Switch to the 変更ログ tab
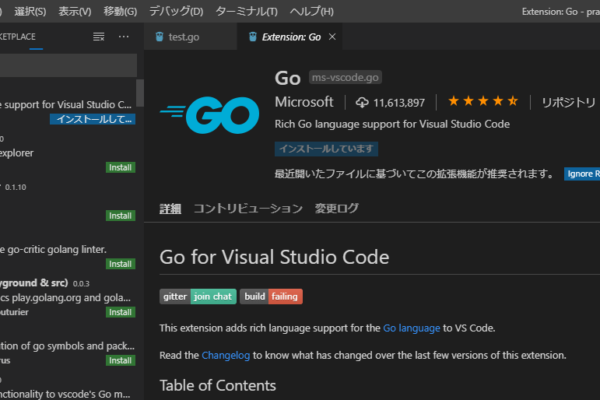Viewport: 600px width, 400px height. coord(337,209)
